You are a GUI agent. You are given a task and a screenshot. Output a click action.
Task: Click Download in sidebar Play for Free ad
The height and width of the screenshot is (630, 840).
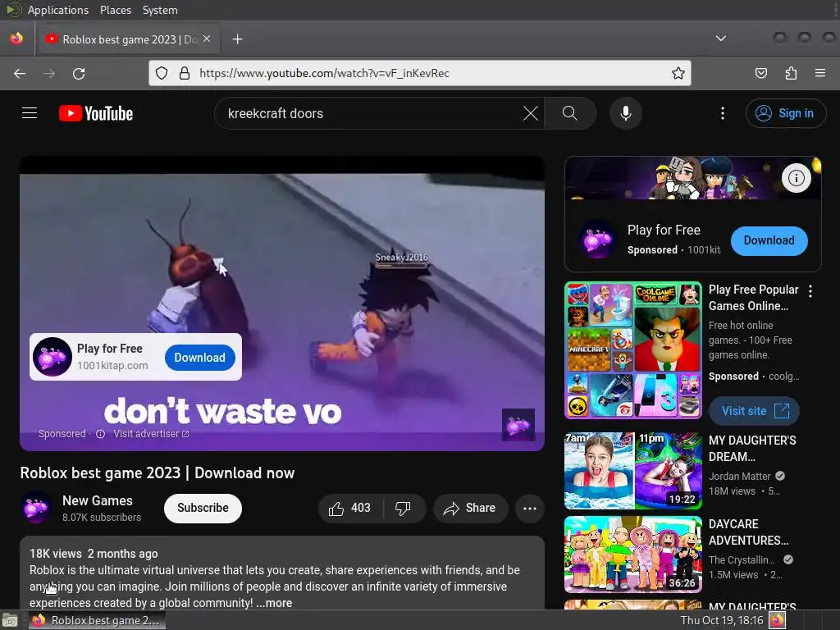coord(769,240)
